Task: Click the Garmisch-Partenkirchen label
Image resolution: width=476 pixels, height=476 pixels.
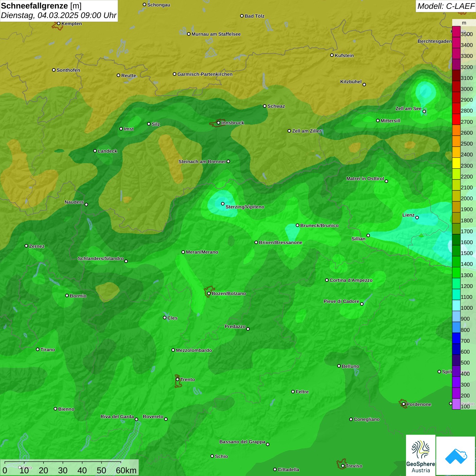Action: (x=205, y=74)
